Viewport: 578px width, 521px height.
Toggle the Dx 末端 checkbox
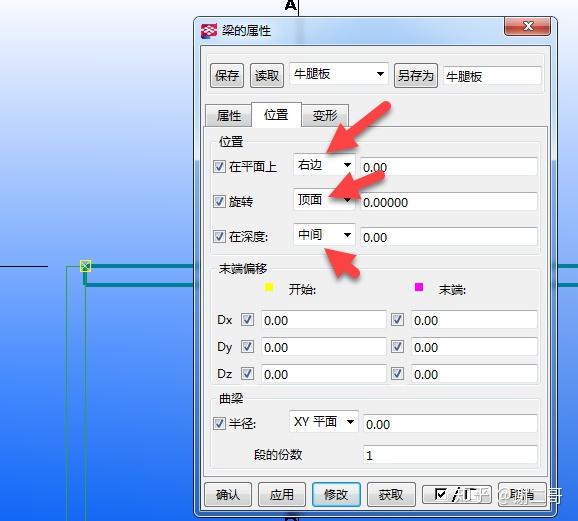[x=397, y=320]
